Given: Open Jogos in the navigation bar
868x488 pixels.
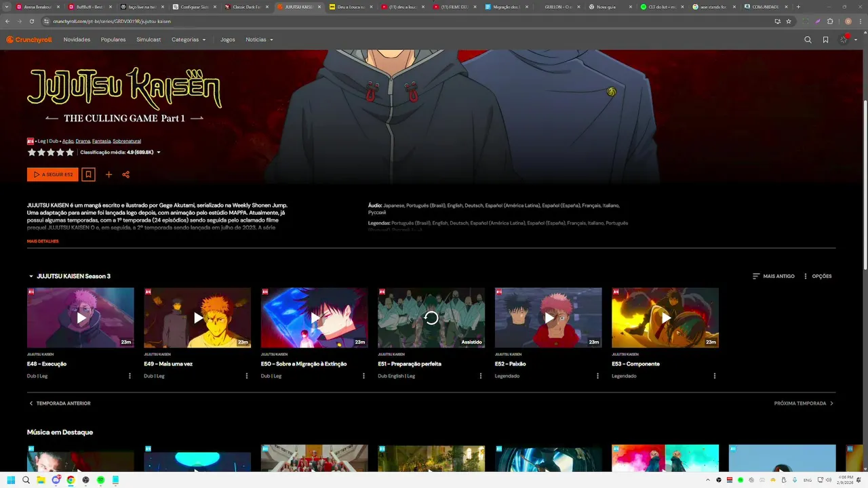Looking at the screenshot, I should [228, 39].
